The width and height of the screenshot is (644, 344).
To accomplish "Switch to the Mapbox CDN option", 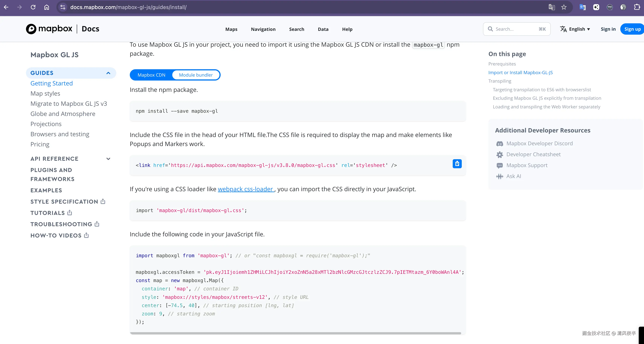I will (151, 75).
